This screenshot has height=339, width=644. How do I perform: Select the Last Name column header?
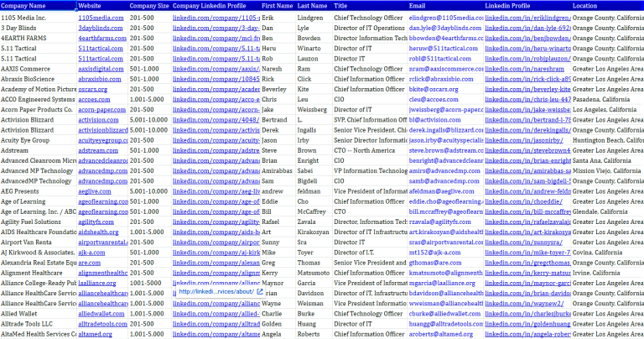(314, 6)
